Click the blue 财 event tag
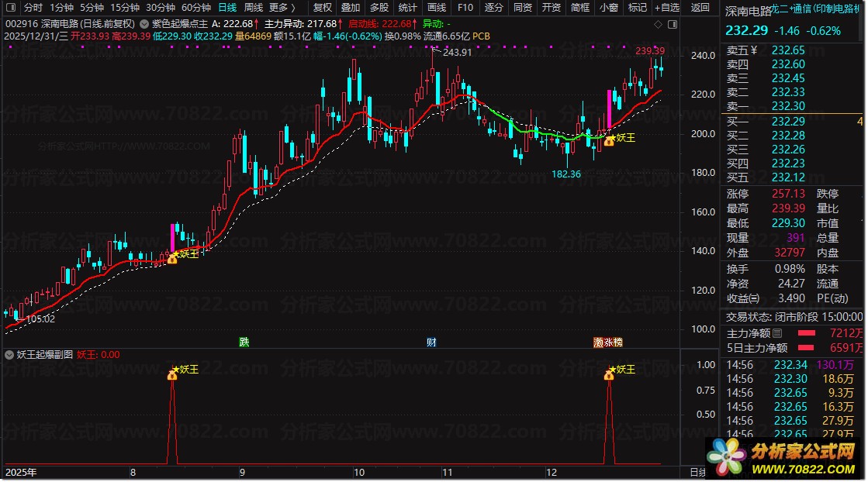Viewport: 868px width, 482px height. pyautogui.click(x=431, y=343)
